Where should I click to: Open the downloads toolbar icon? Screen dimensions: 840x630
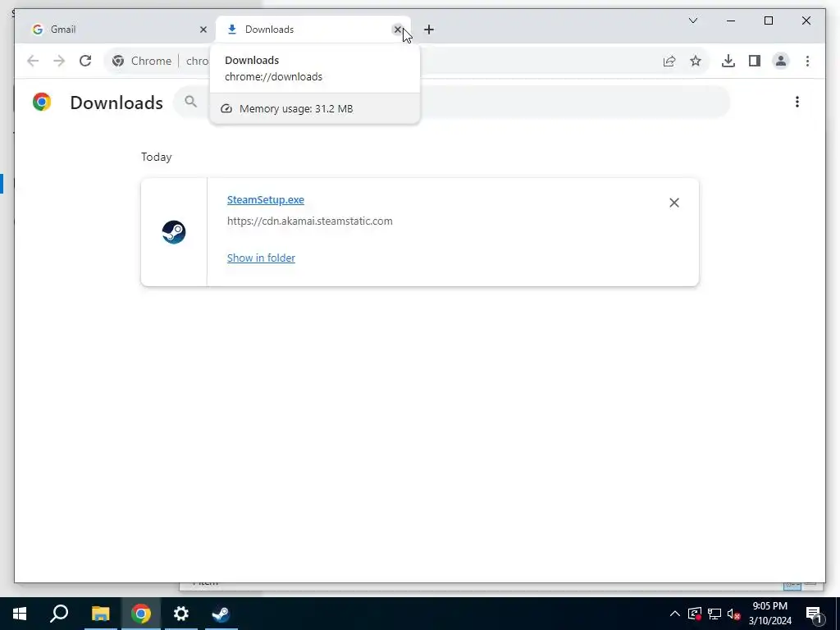point(728,61)
